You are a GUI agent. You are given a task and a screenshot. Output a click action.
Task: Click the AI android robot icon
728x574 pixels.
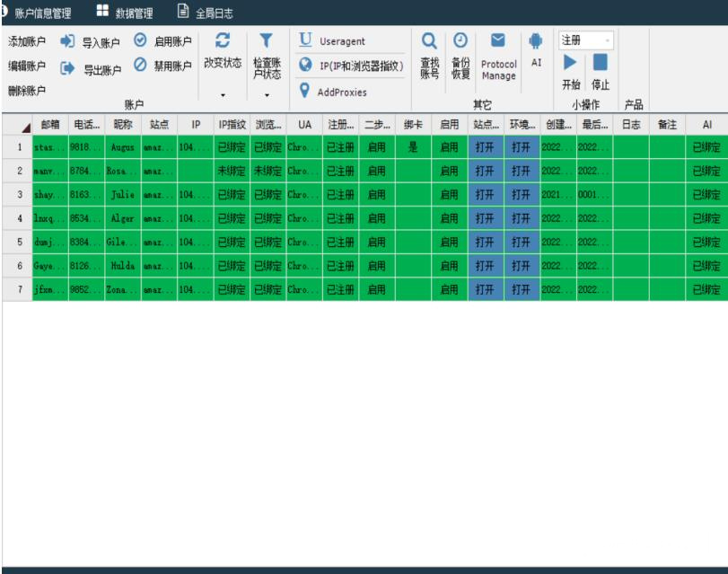[x=535, y=41]
